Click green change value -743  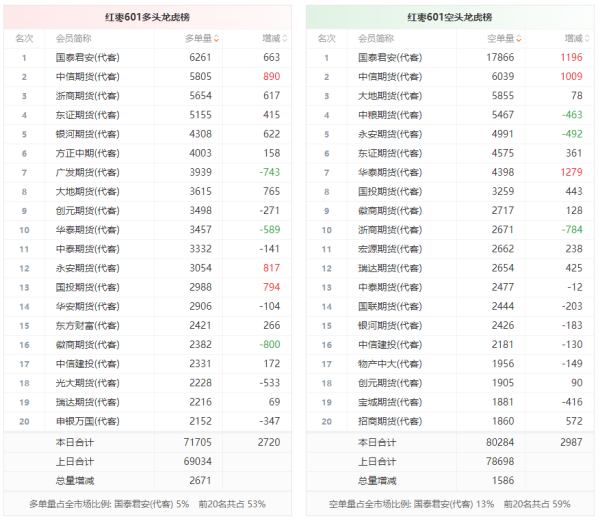click(x=270, y=173)
